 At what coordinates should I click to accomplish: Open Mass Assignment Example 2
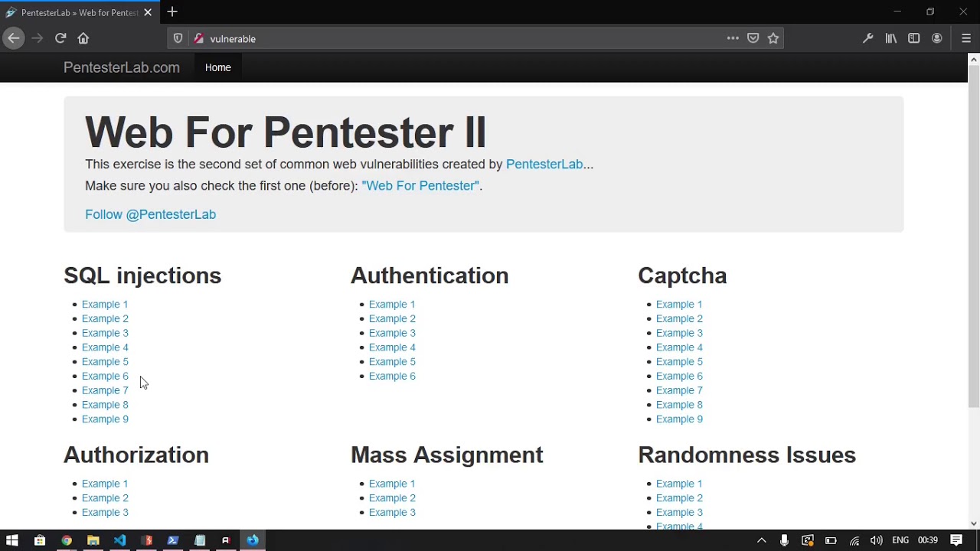click(x=392, y=498)
